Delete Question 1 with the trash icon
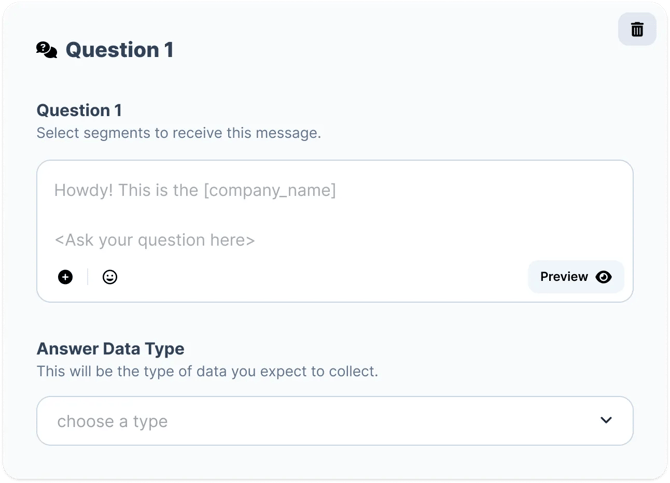Screen dimensions: 670x483 tap(637, 29)
